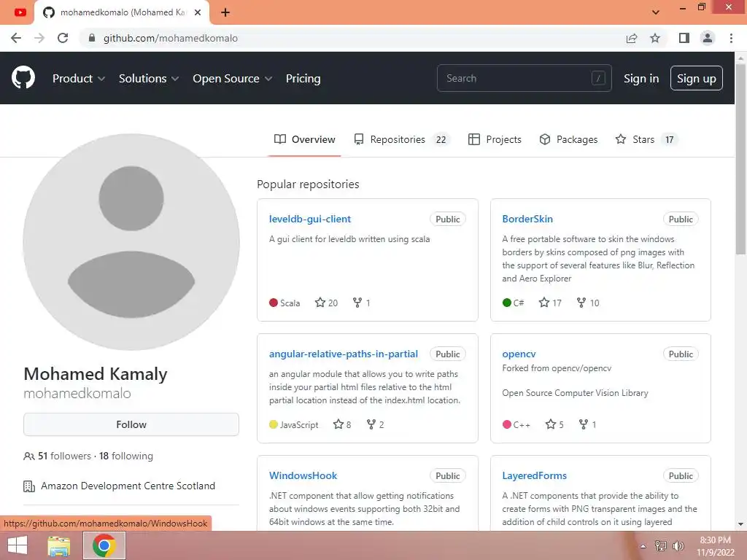Click the slash shortcut key icon

click(x=598, y=78)
